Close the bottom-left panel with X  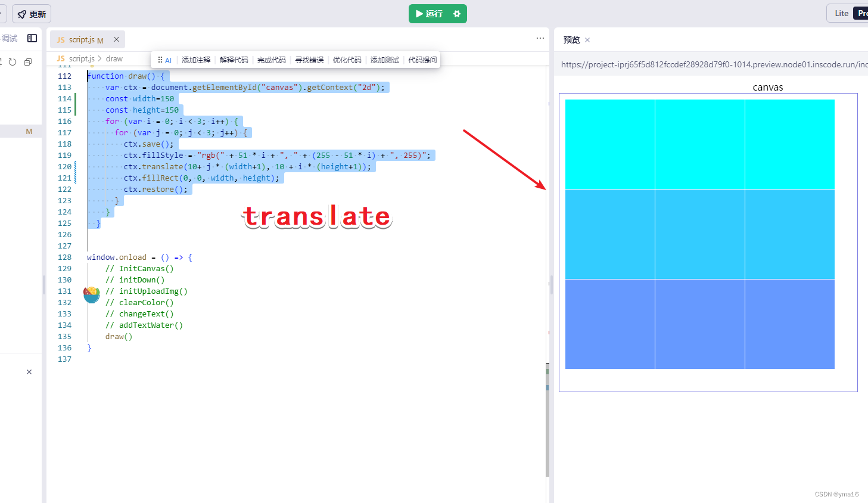click(x=29, y=372)
